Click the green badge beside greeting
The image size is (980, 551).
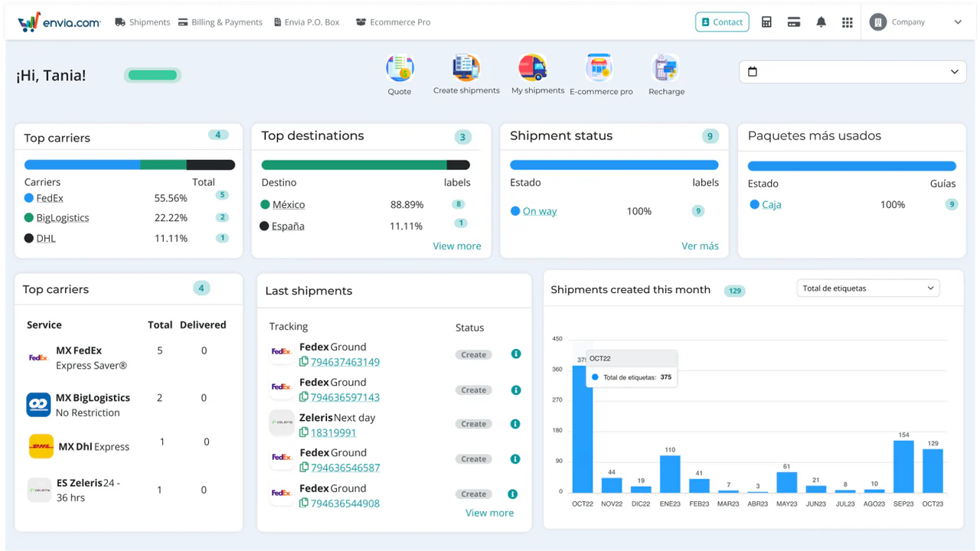click(x=152, y=75)
